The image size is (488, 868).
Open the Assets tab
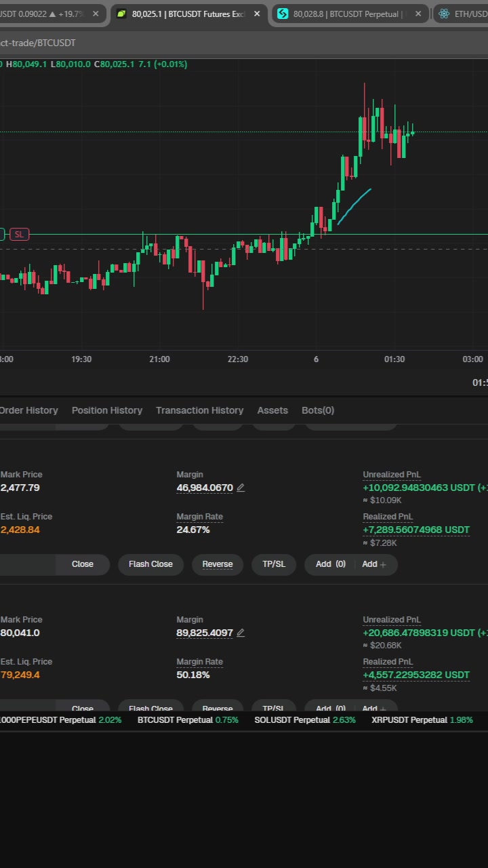click(272, 410)
